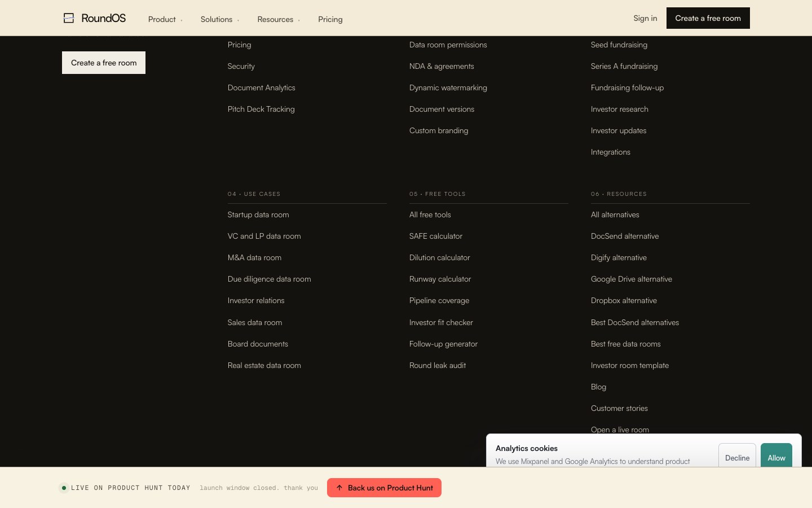The image size is (812, 508).
Task: Decline analytics cookies
Action: [737, 456]
